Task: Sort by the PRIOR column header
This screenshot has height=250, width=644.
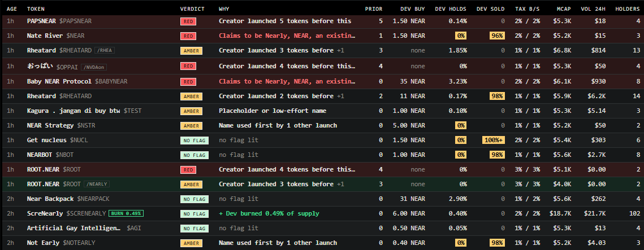Action: pyautogui.click(x=373, y=8)
